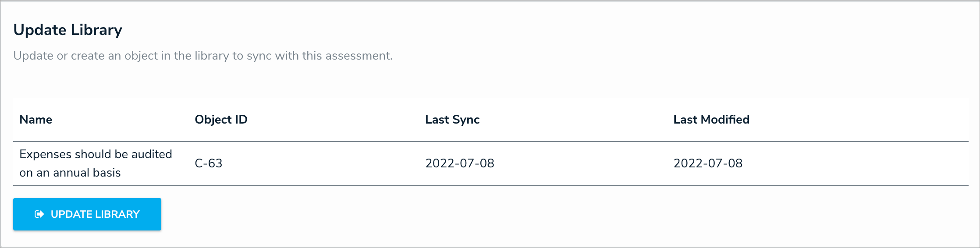Click the C-63 object ID cell
This screenshot has height=248, width=980.
click(x=209, y=163)
